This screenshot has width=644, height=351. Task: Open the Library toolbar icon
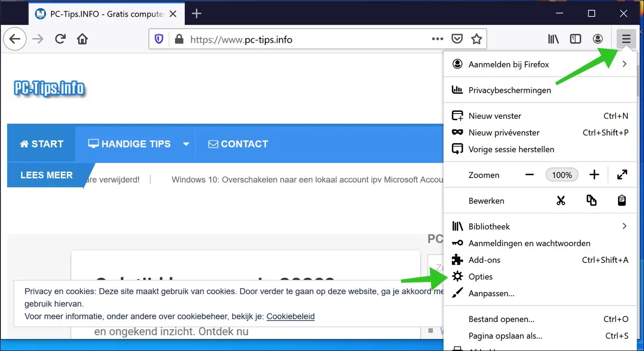(x=553, y=39)
